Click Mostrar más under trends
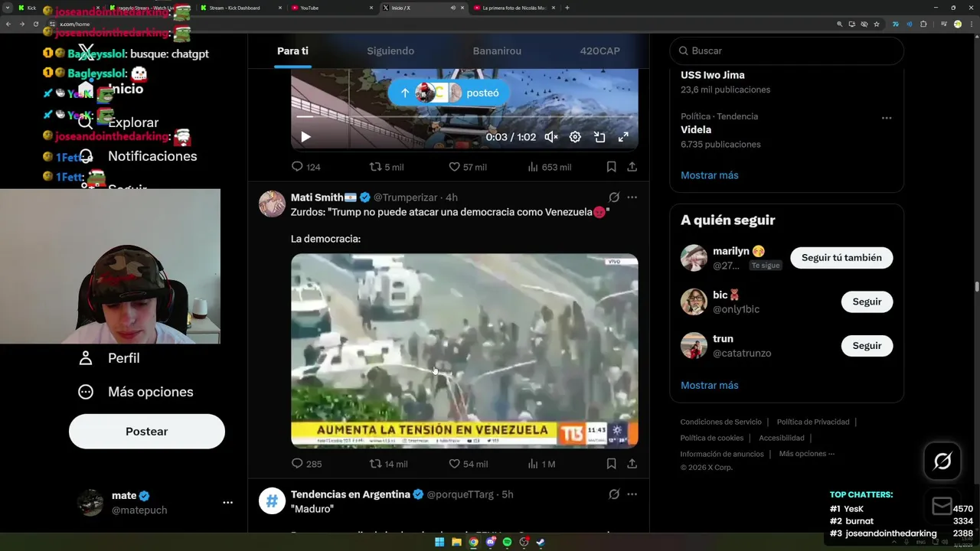 coord(710,175)
